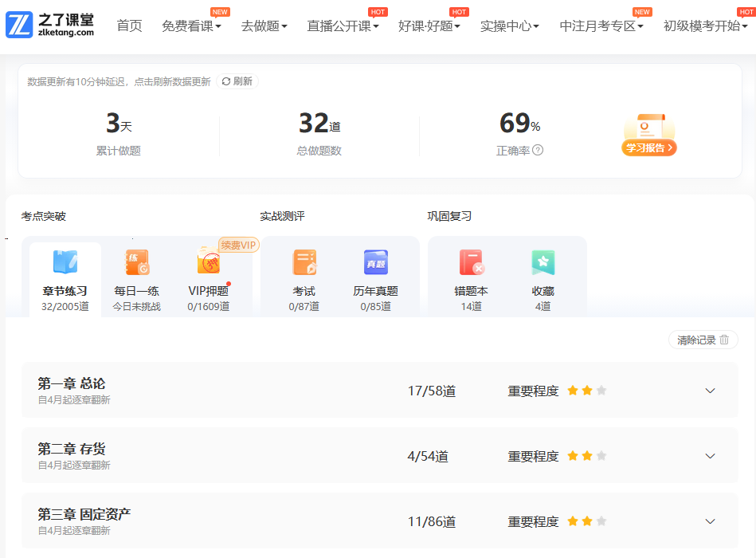Click the 续费VIP badge
The width and height of the screenshot is (756, 558).
coord(239,245)
